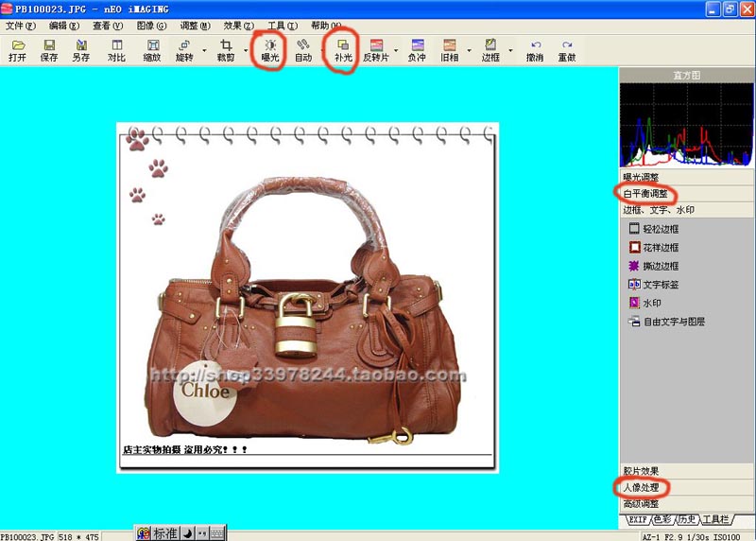The width and height of the screenshot is (756, 541).
Task: Click PB100023.JPG filename in status bar
Action: (x=27, y=536)
